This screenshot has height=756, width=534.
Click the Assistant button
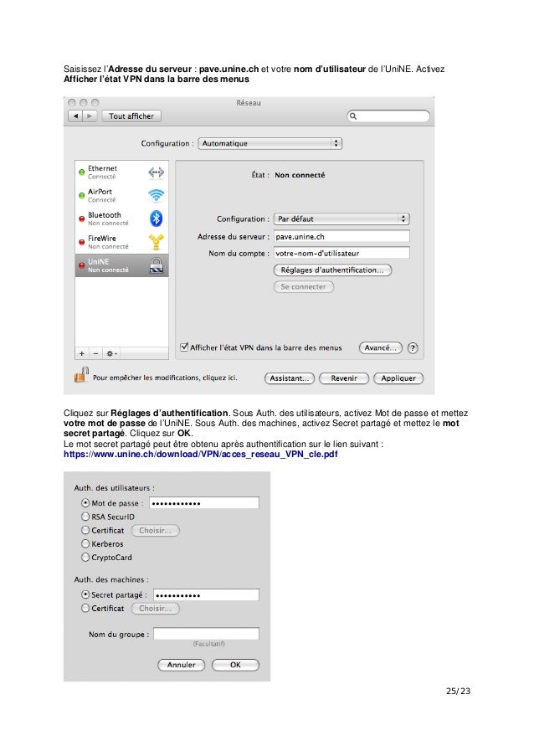coord(289,378)
